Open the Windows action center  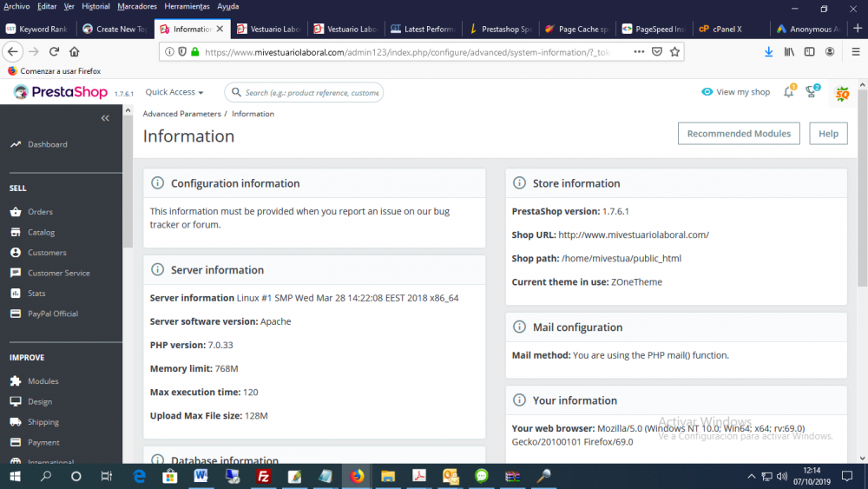tap(847, 476)
